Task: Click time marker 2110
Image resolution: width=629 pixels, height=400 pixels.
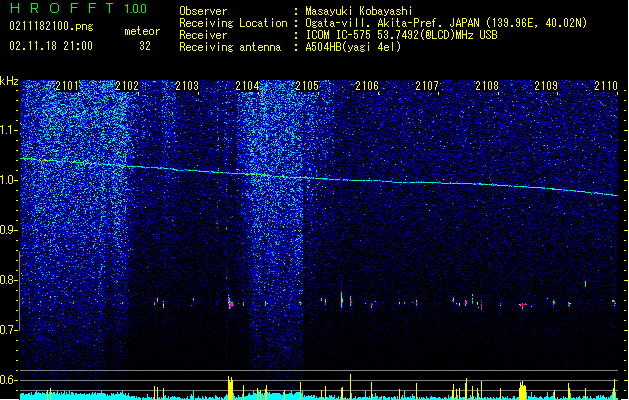Action: pyautogui.click(x=606, y=86)
